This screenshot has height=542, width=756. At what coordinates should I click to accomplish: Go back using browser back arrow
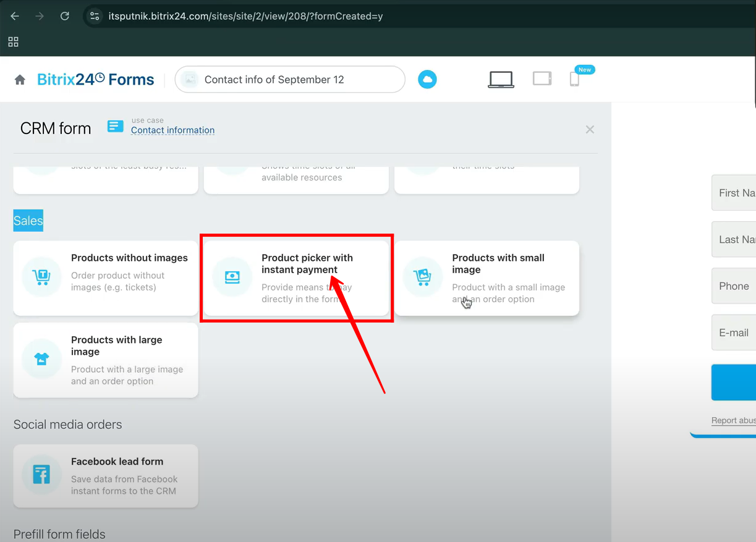pos(15,16)
